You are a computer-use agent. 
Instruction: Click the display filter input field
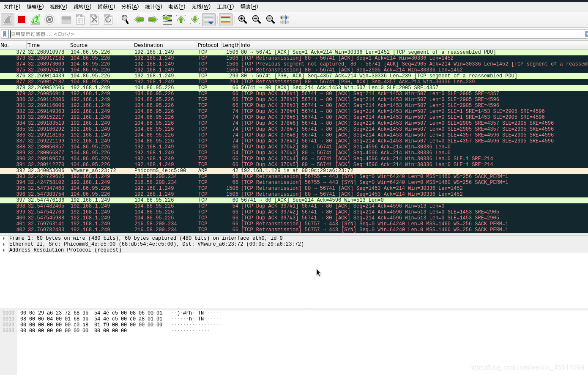pos(296,34)
